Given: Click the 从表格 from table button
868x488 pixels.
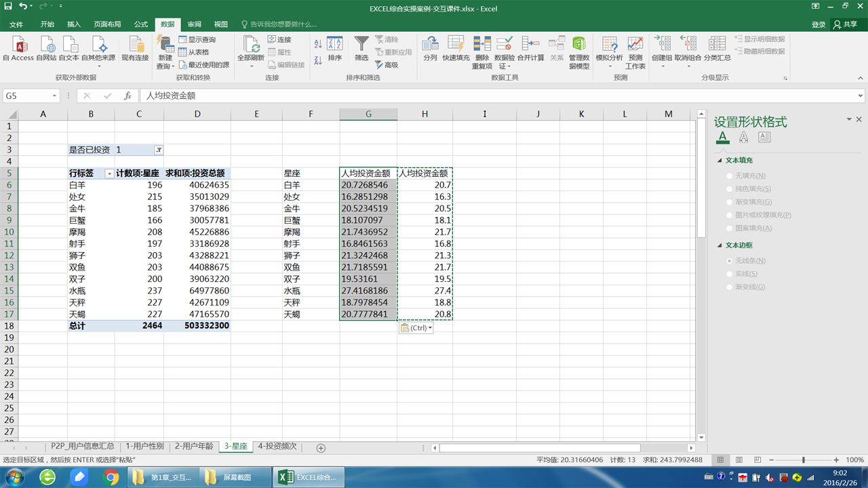Looking at the screenshot, I should pyautogui.click(x=193, y=52).
